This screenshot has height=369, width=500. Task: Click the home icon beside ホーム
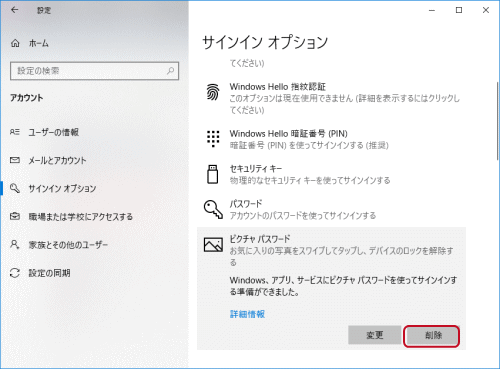point(15,43)
